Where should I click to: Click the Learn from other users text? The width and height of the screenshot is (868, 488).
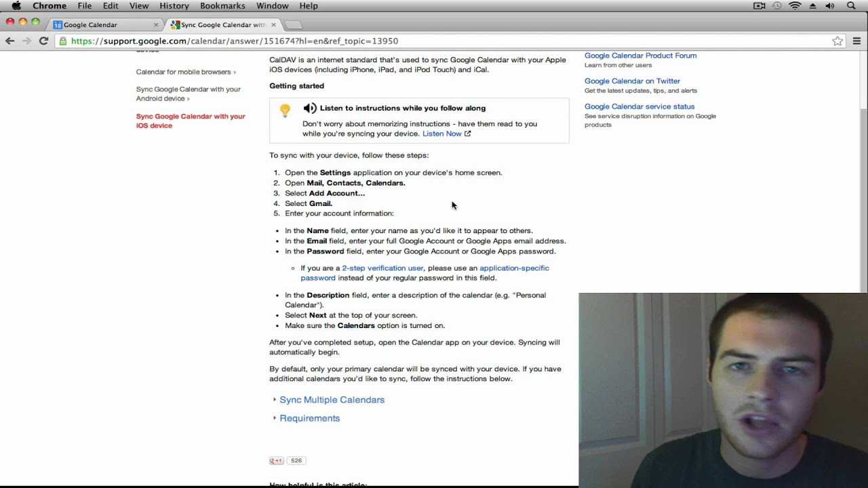618,65
